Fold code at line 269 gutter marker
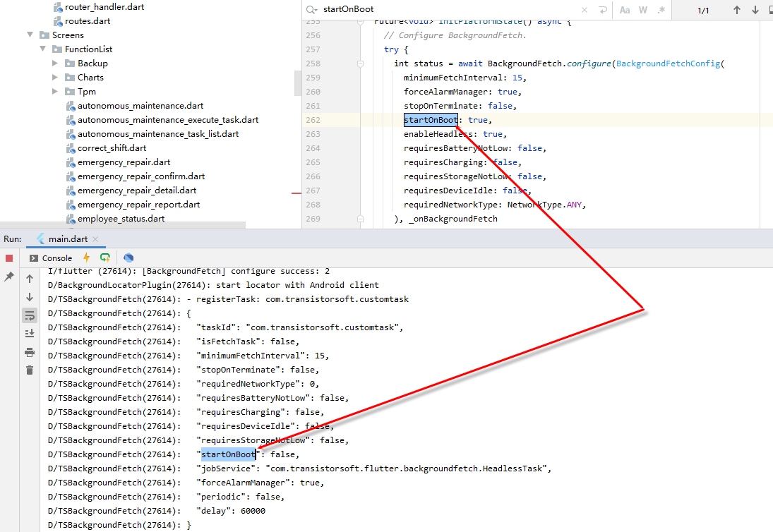 point(360,219)
